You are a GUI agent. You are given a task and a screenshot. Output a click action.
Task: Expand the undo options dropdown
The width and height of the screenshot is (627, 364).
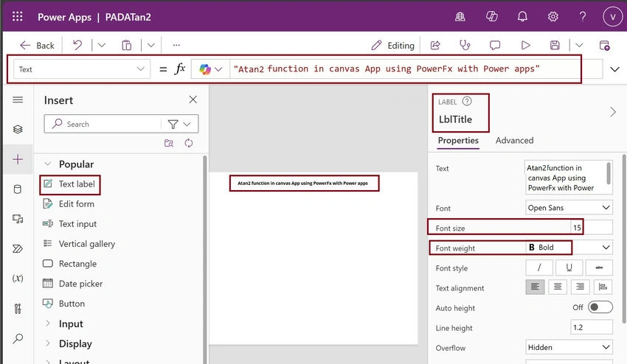(x=102, y=45)
